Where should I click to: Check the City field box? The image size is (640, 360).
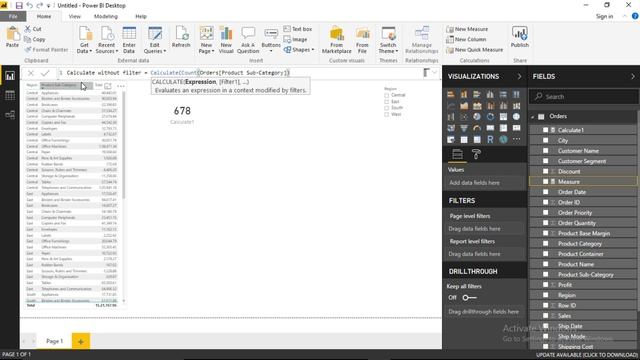coord(545,140)
